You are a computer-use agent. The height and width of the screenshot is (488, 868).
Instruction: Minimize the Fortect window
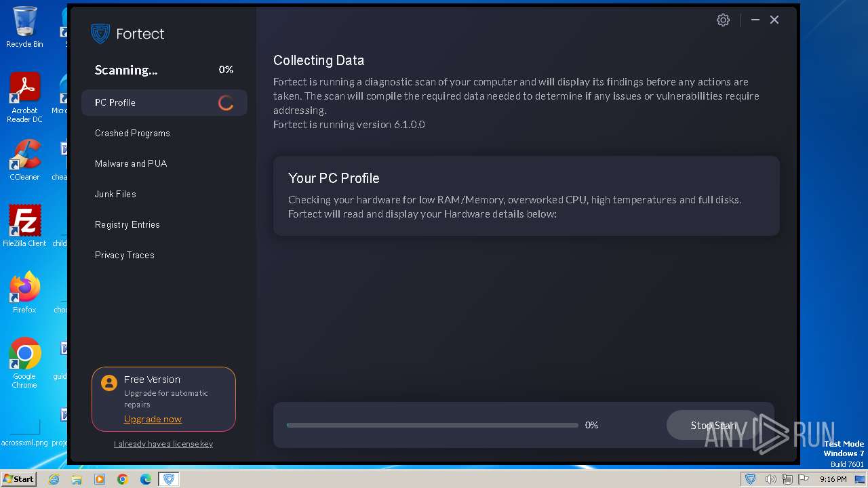[x=755, y=20]
